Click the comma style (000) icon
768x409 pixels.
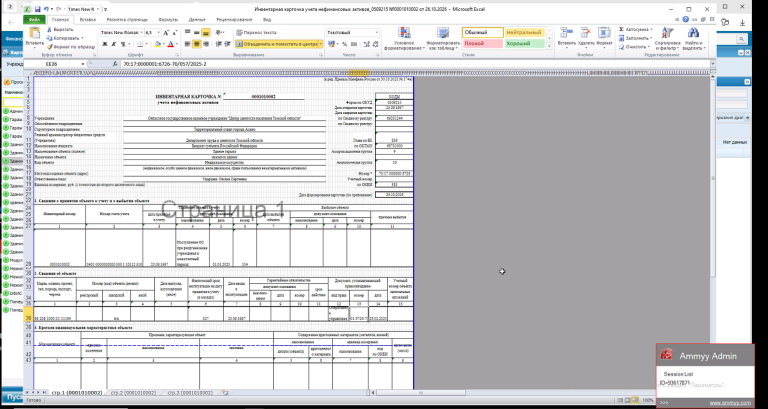coord(354,44)
